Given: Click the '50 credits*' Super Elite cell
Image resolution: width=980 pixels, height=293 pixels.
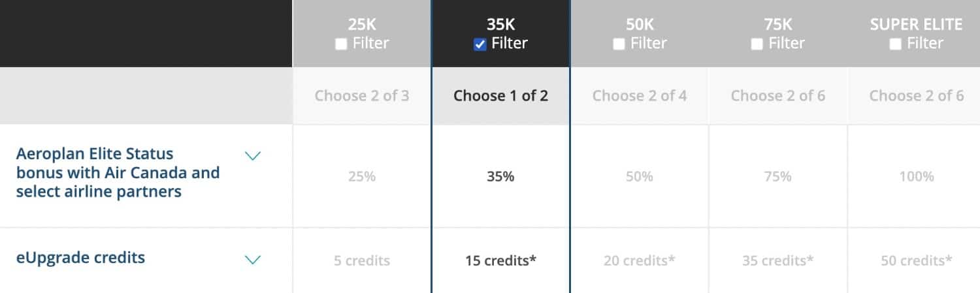Looking at the screenshot, I should click(x=916, y=260).
